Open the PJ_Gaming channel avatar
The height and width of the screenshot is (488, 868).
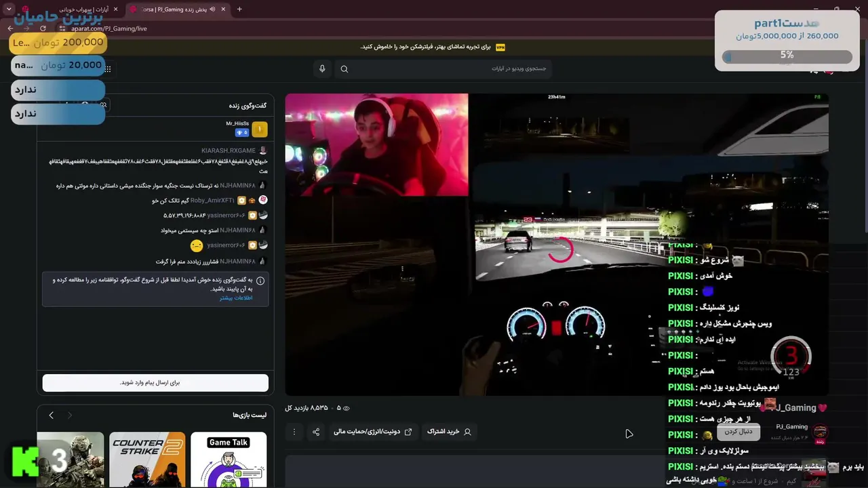click(x=821, y=434)
